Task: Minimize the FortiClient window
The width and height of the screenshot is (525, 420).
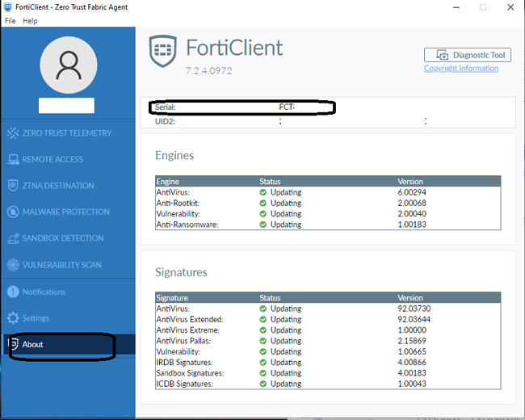Action: tap(456, 7)
